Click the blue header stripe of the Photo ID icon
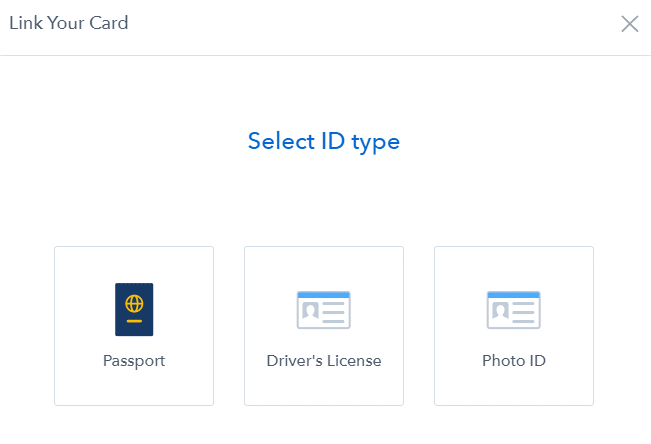Image resolution: width=651 pixels, height=444 pixels. click(514, 295)
